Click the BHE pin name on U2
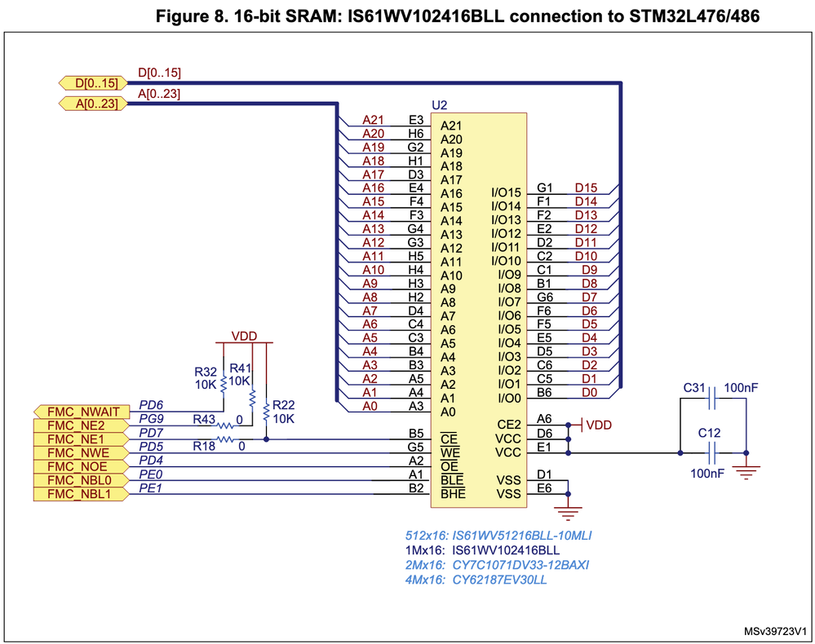Screen dimensions: 815x644 pos(454,493)
